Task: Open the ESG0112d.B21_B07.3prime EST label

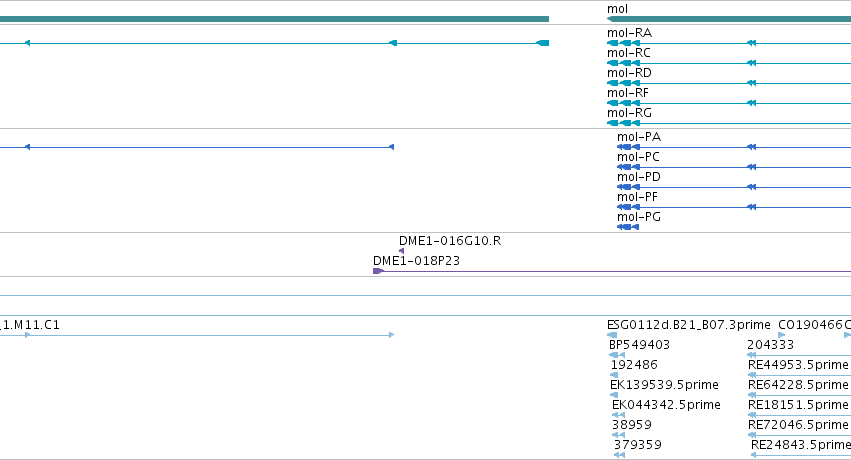Action: tap(689, 325)
